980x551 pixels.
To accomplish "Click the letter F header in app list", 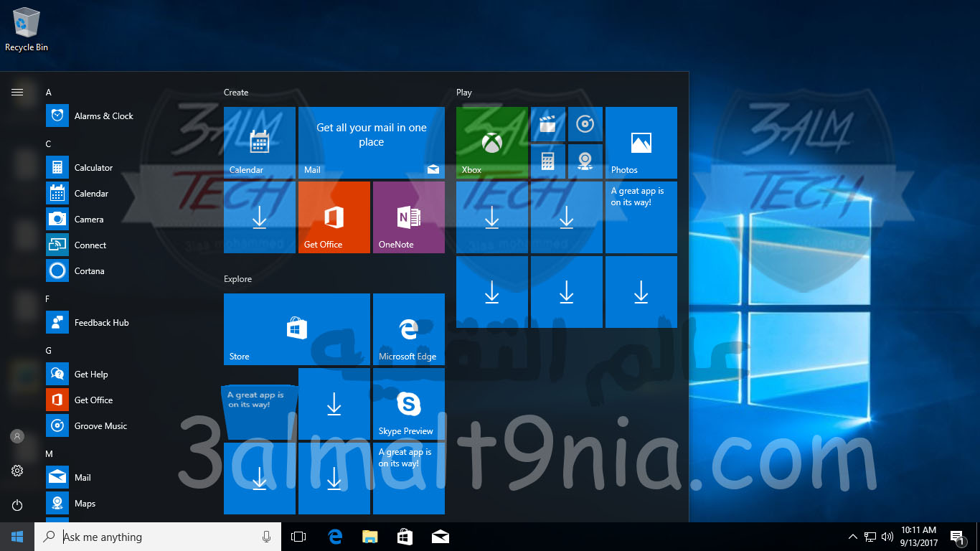I will click(48, 299).
